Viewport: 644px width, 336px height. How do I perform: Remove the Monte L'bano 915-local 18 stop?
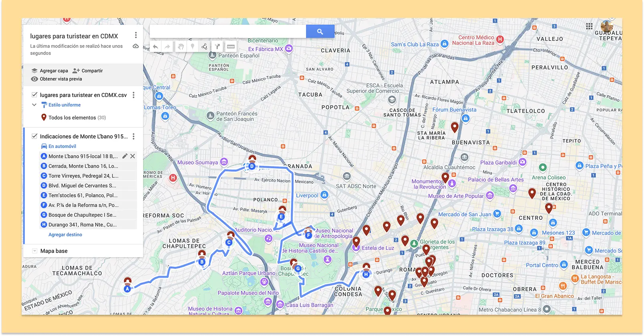(x=133, y=156)
